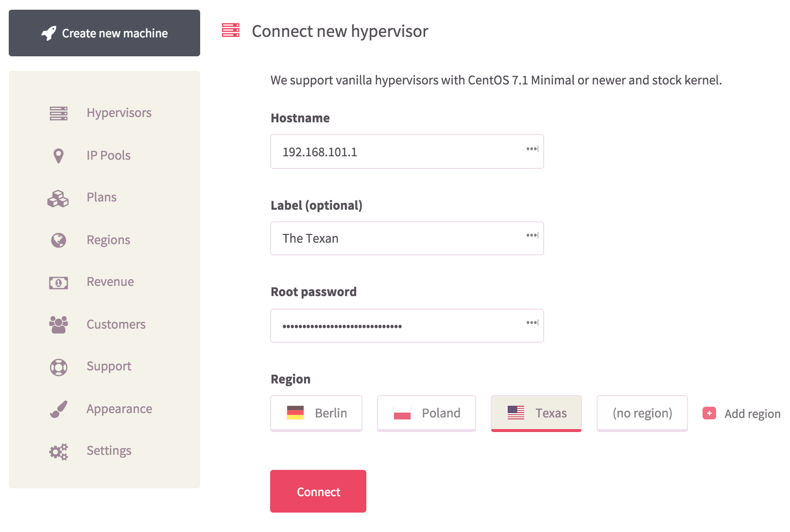Click the red Connect button

318,491
